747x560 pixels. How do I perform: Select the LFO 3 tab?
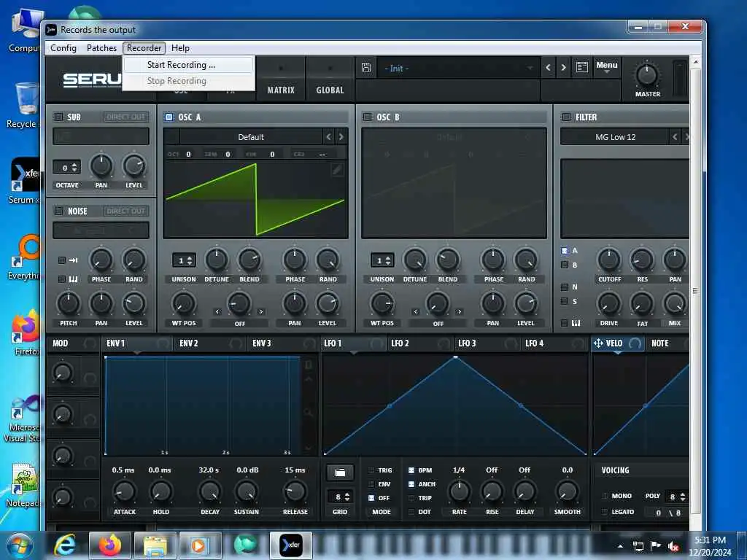click(466, 343)
